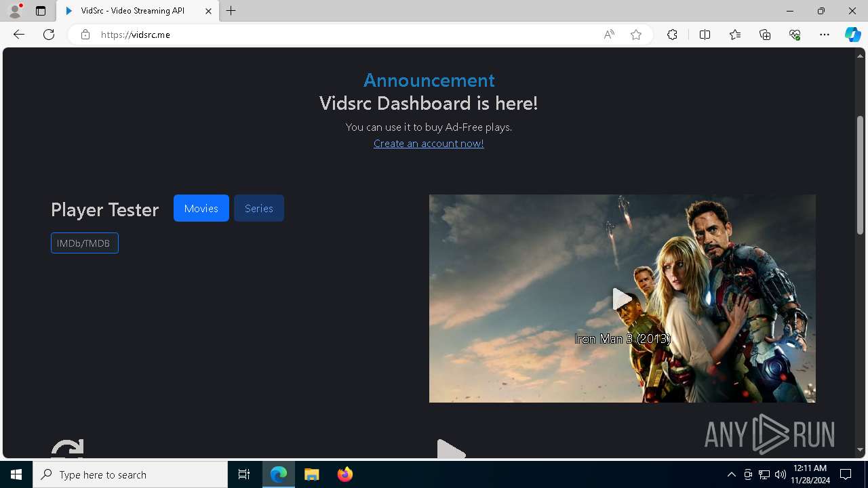The height and width of the screenshot is (488, 868).
Task: Click the large play icon near the page bottom
Action: (x=451, y=449)
